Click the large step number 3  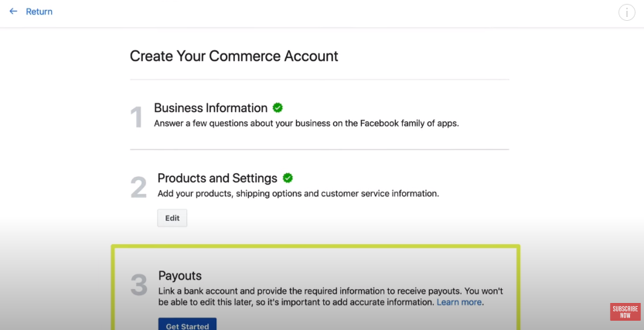139,284
